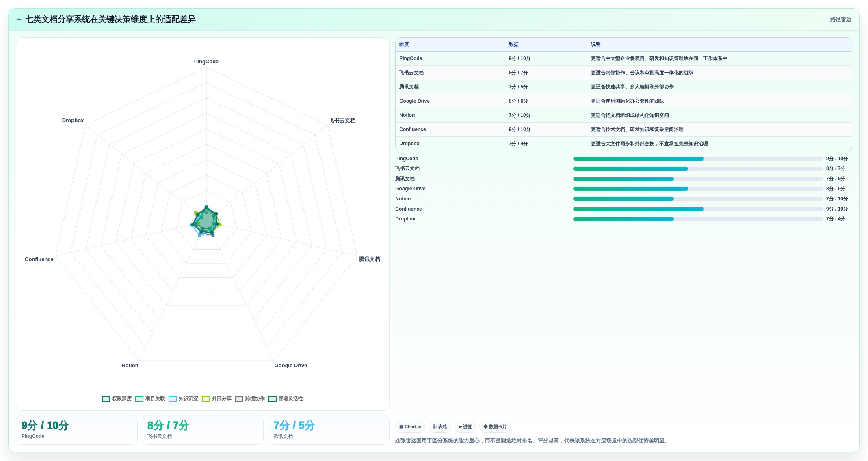Click the 数据 column header
This screenshot has height=461, width=868.
[x=513, y=45]
